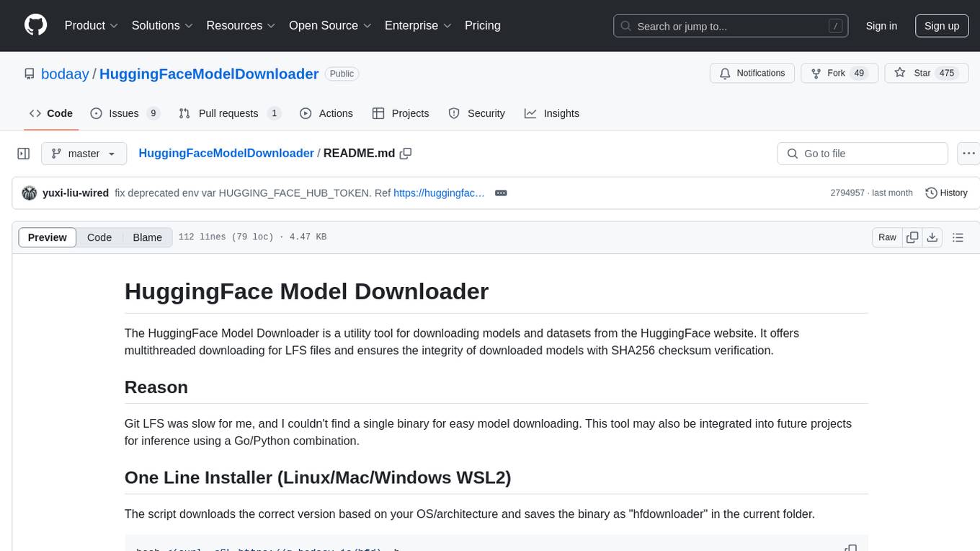Screen dimensions: 980x551
Task: Click the Star count 475
Action: pyautogui.click(x=947, y=73)
